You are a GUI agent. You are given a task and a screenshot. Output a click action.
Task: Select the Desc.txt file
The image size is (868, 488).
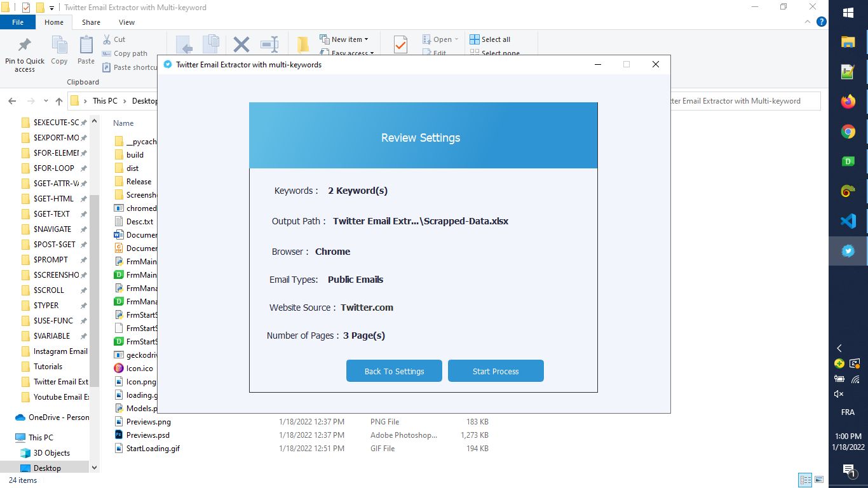coord(135,222)
